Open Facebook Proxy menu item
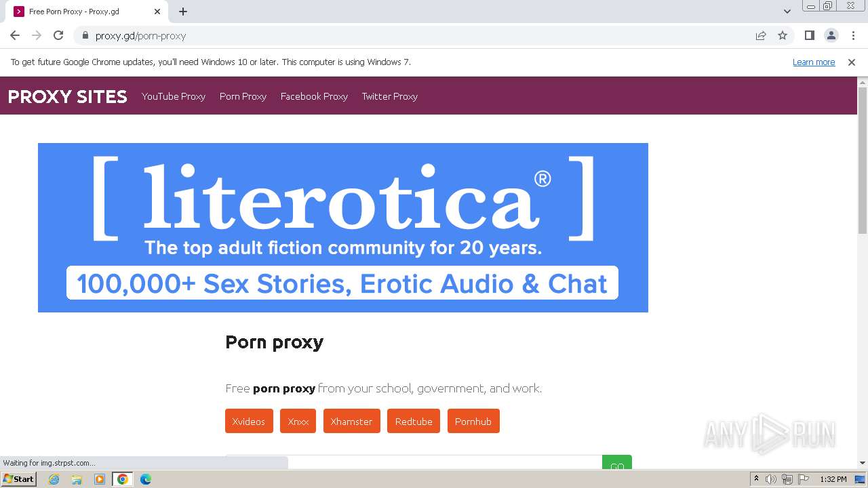Image resolution: width=868 pixels, height=488 pixels. [x=314, y=96]
